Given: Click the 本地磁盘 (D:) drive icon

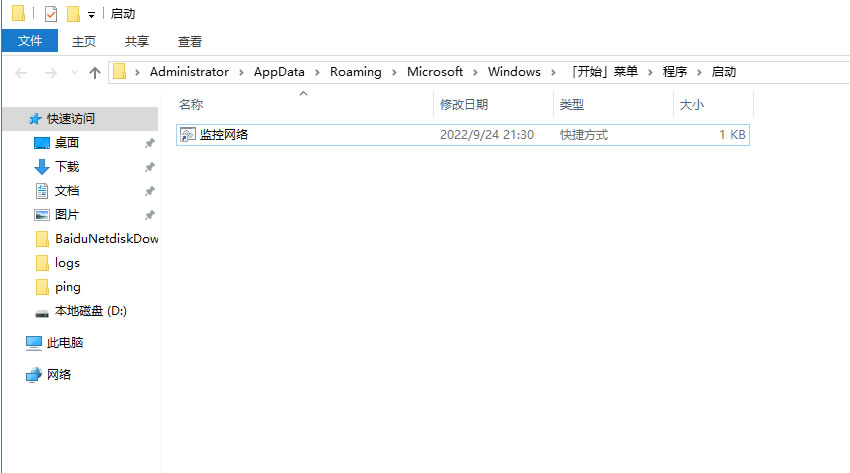Looking at the screenshot, I should coord(42,314).
